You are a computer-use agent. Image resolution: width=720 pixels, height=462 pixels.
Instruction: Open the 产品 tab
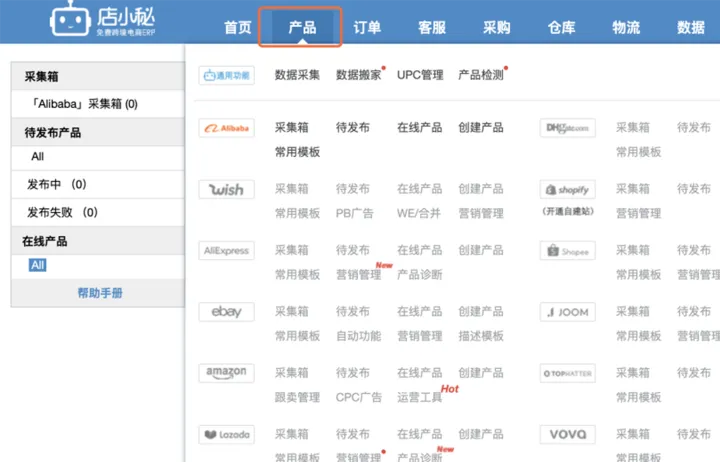pyautogui.click(x=302, y=28)
